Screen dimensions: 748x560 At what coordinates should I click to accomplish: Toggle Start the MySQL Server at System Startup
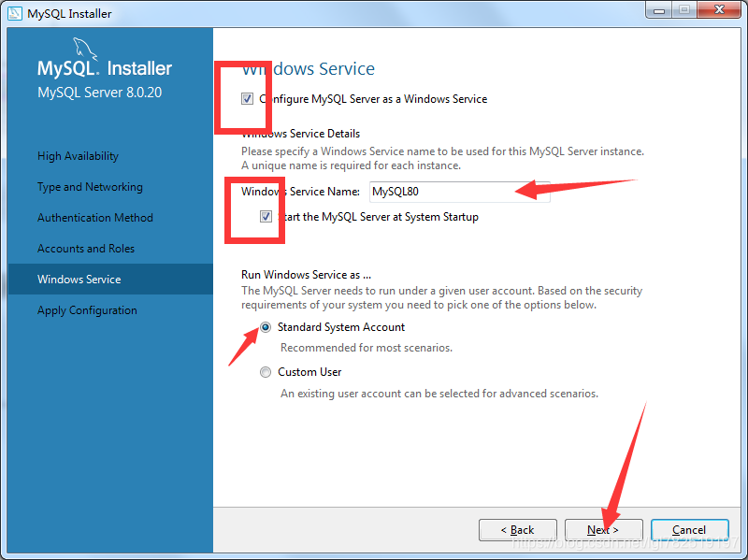(266, 217)
